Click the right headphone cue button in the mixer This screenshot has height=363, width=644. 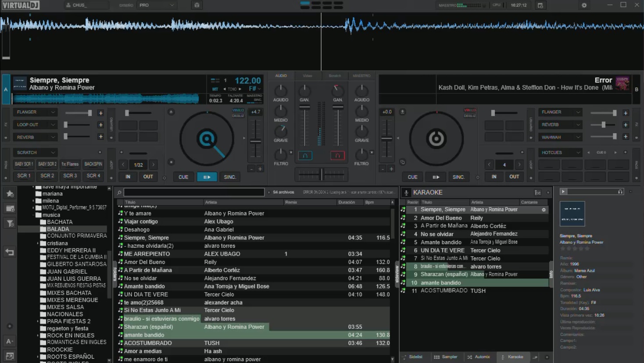pyautogui.click(x=337, y=155)
